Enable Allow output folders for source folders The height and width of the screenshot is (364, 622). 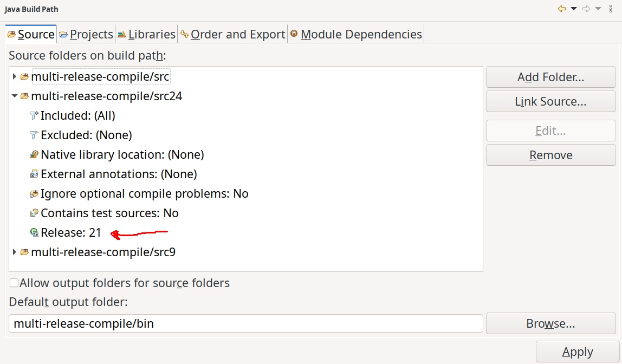pyautogui.click(x=13, y=283)
